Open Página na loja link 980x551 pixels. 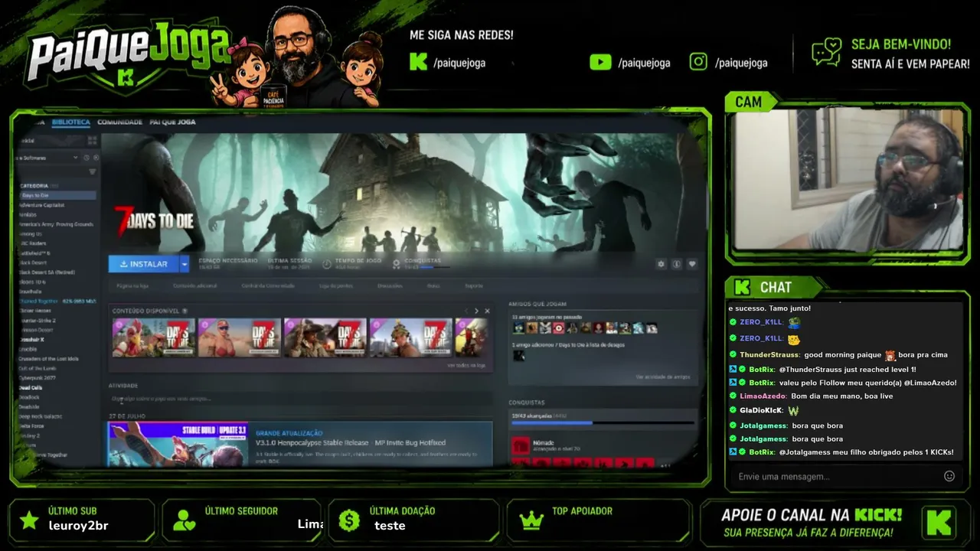tap(132, 286)
